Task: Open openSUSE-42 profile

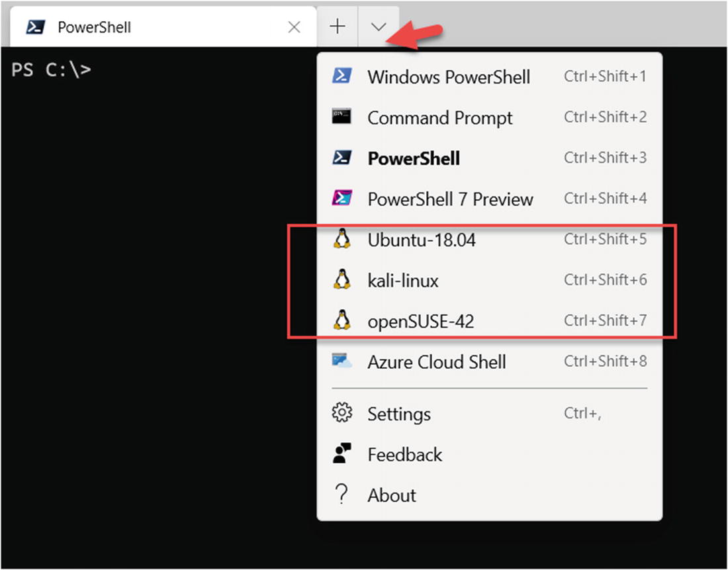Action: [489, 320]
